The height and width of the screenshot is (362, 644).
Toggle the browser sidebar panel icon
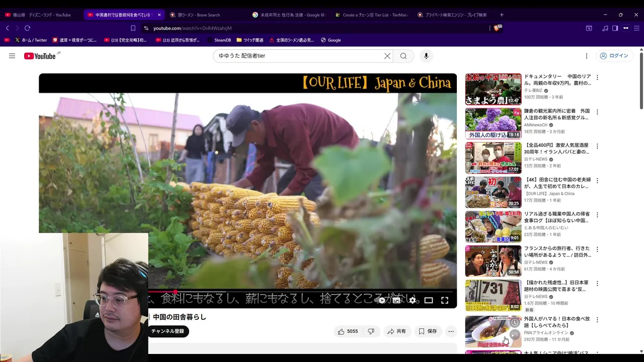tap(615, 28)
